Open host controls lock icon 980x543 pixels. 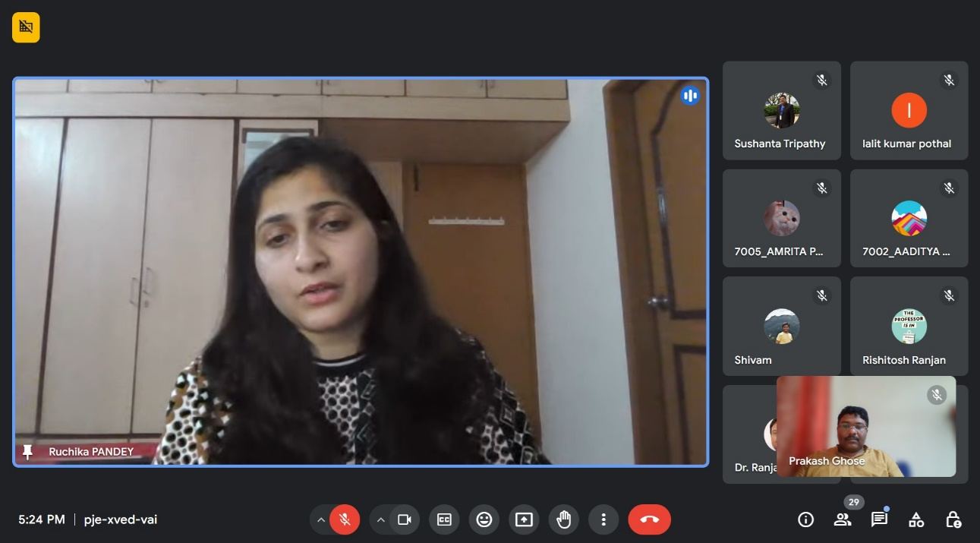click(x=953, y=519)
